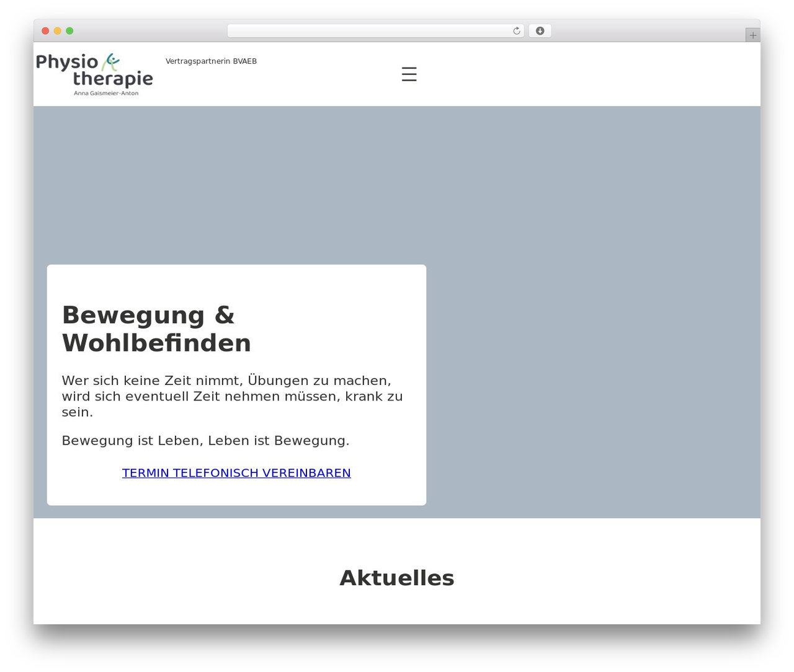Screen dimensions: 794x672
Task: Reload the page with refresh icon
Action: [516, 31]
